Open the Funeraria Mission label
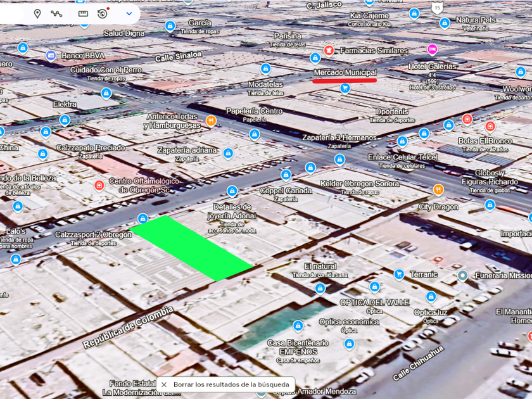 pyautogui.click(x=503, y=275)
